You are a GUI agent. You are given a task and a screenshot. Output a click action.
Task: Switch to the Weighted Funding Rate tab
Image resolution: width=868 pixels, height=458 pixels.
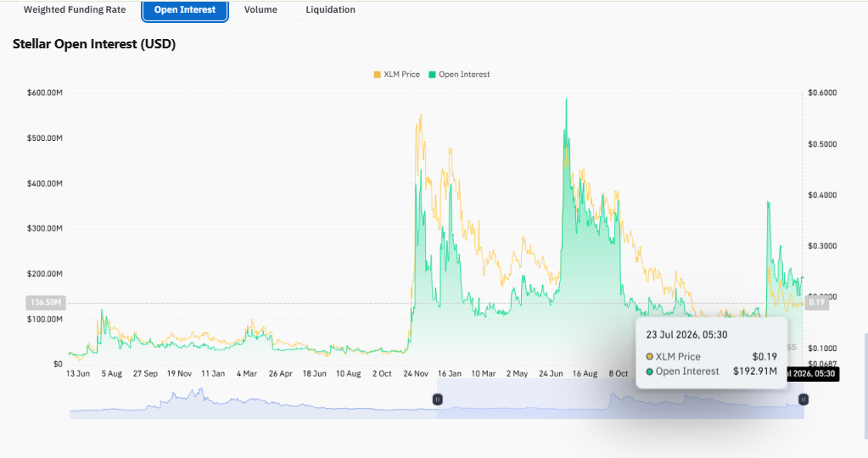pyautogui.click(x=75, y=10)
